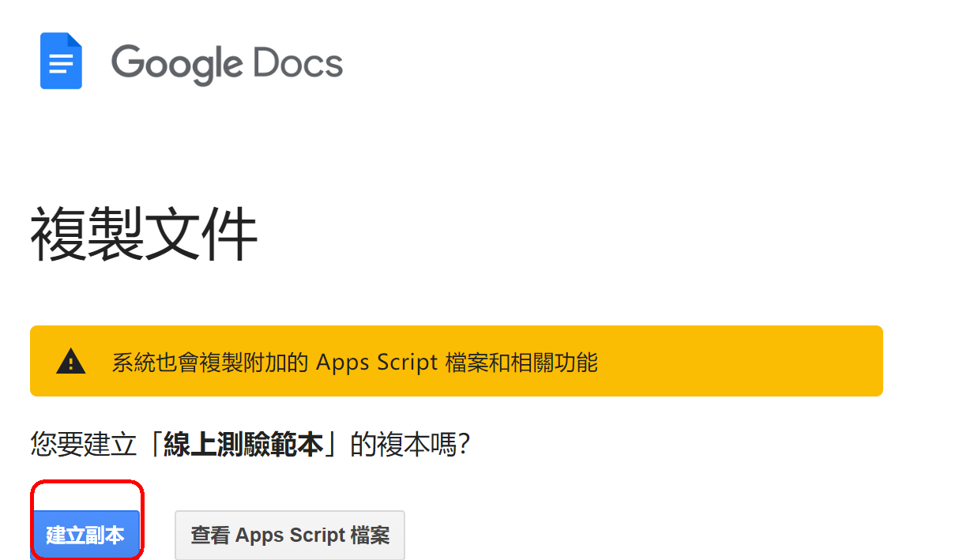The image size is (963, 560).
Task: Click the 文件 characters in the heading
Action: [x=201, y=235]
